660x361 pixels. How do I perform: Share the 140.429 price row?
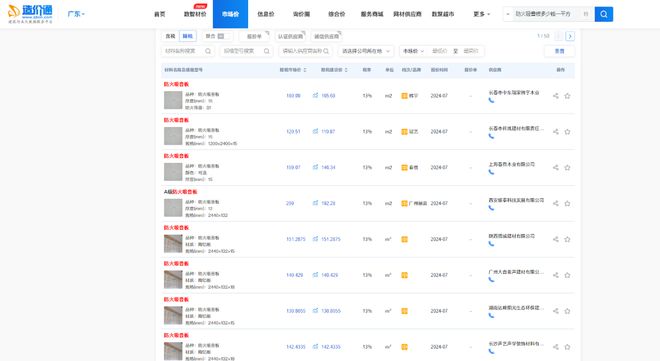pos(556,275)
